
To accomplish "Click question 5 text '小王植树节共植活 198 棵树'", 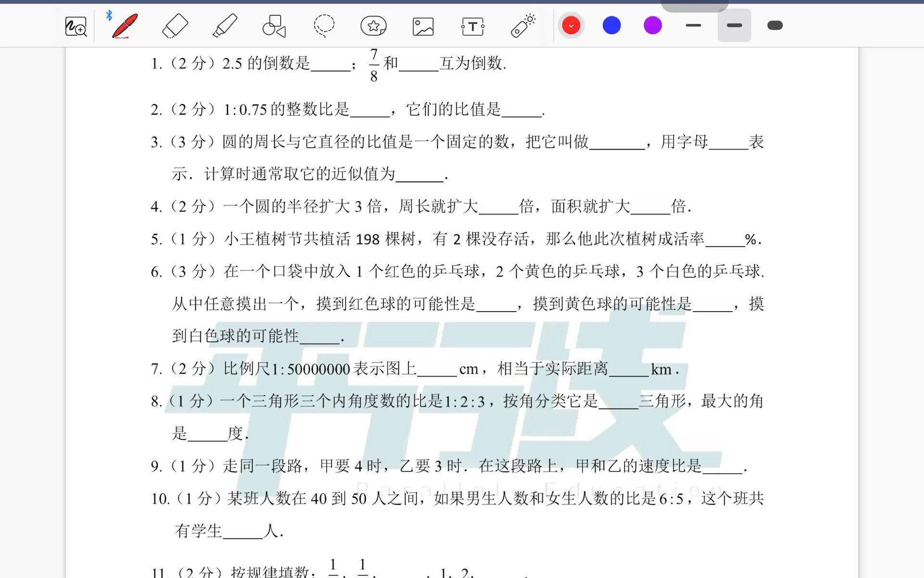I will [320, 239].
